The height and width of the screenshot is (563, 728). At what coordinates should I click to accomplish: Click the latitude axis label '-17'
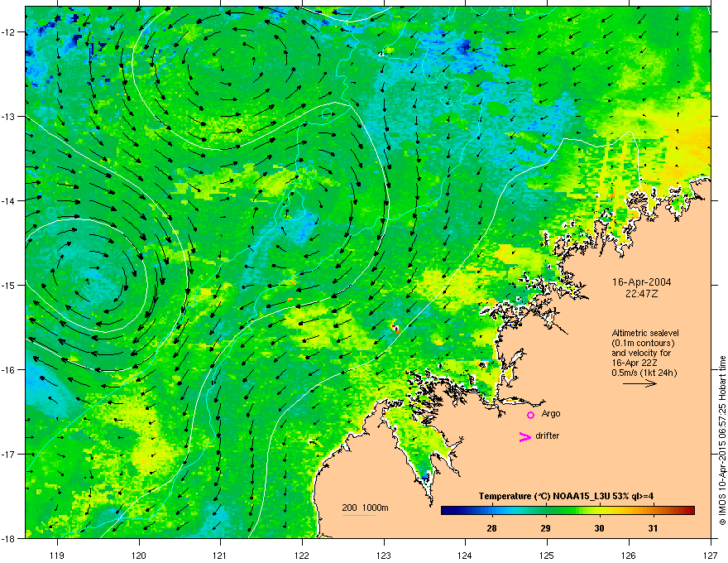(8, 455)
